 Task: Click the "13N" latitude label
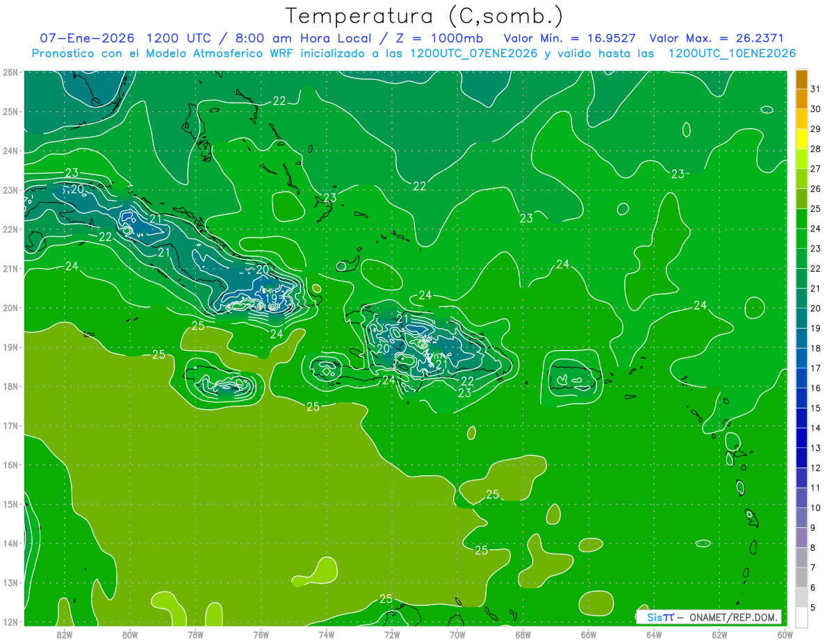10,583
